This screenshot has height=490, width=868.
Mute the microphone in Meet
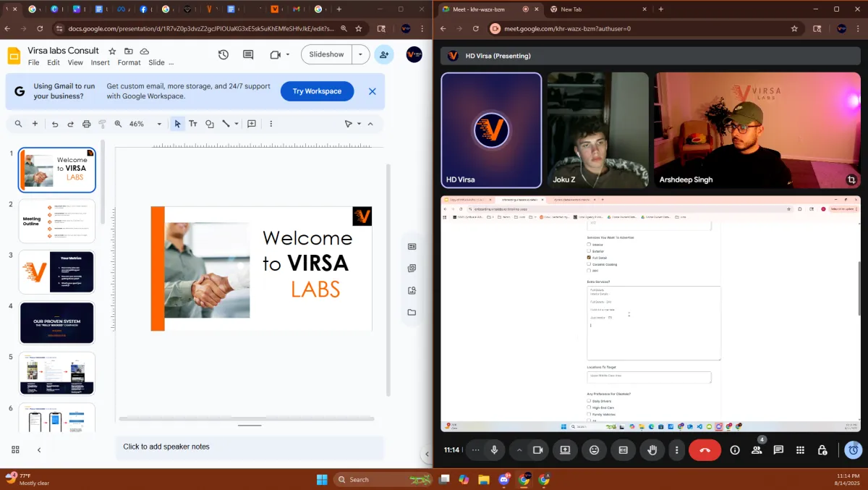494,449
